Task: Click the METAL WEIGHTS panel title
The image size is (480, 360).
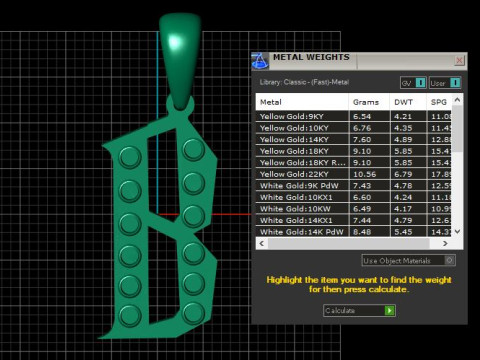Action: (x=311, y=57)
